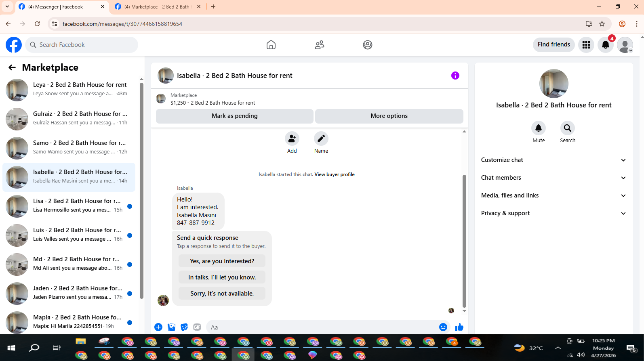Go to Facebook Home via house icon
644x361 pixels.
click(x=271, y=45)
